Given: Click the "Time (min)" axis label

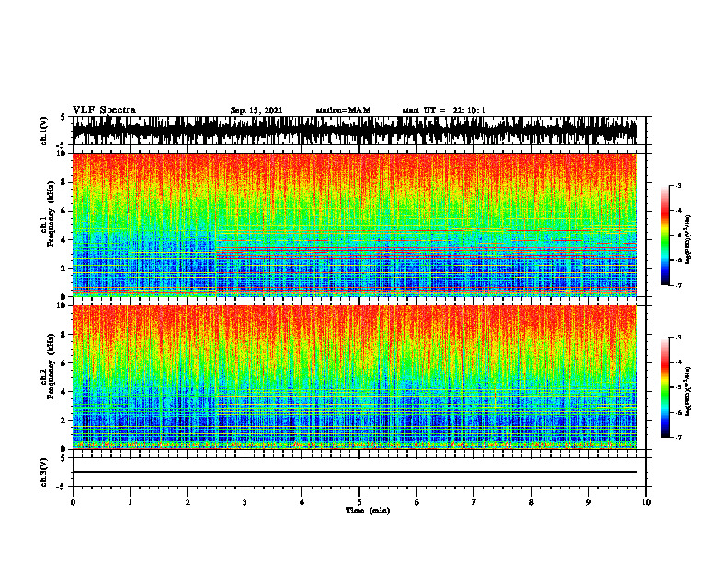Looking at the screenshot, I should 368,511.
